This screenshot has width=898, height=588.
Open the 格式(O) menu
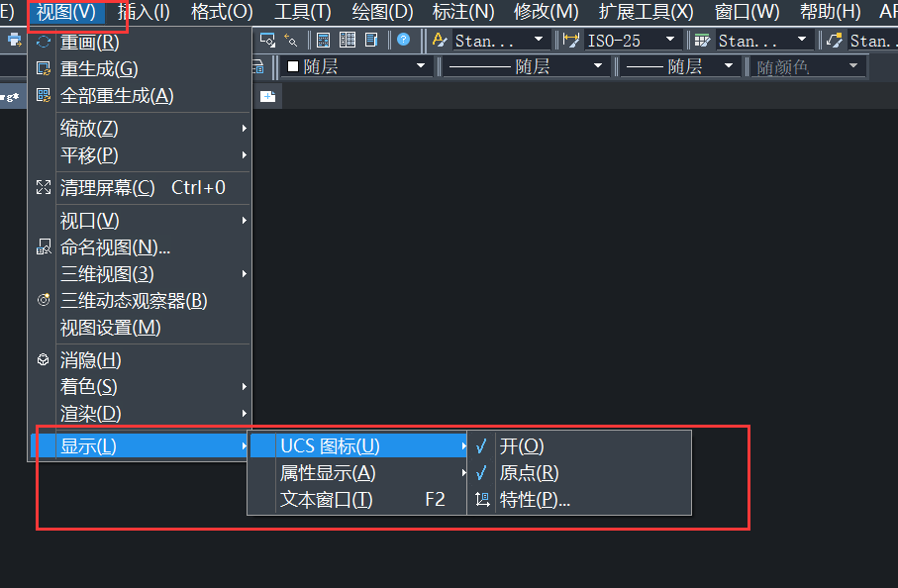click(222, 12)
